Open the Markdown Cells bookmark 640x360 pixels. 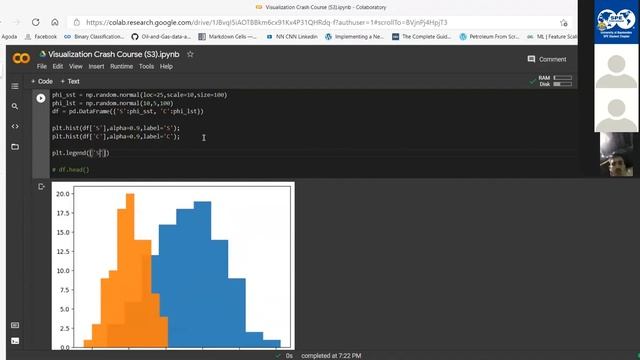point(227,37)
